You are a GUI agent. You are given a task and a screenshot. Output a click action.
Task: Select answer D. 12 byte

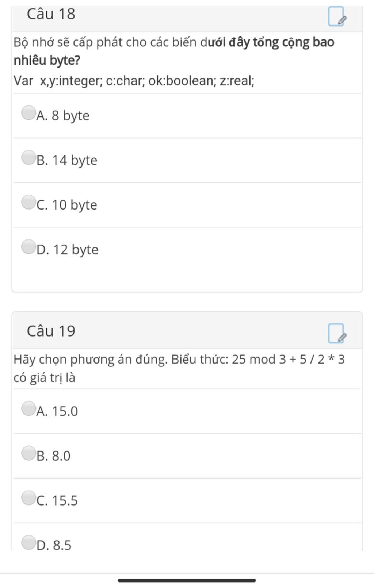click(x=28, y=247)
